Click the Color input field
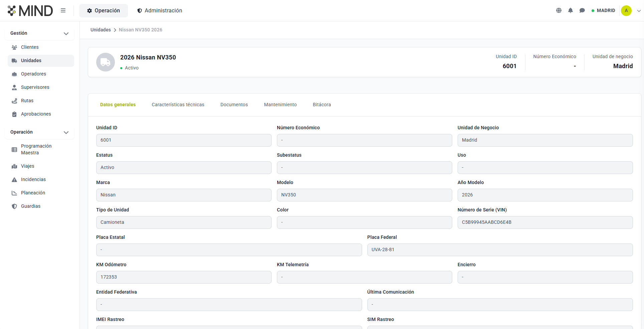Screen dimensions: 644x329 tap(364, 222)
